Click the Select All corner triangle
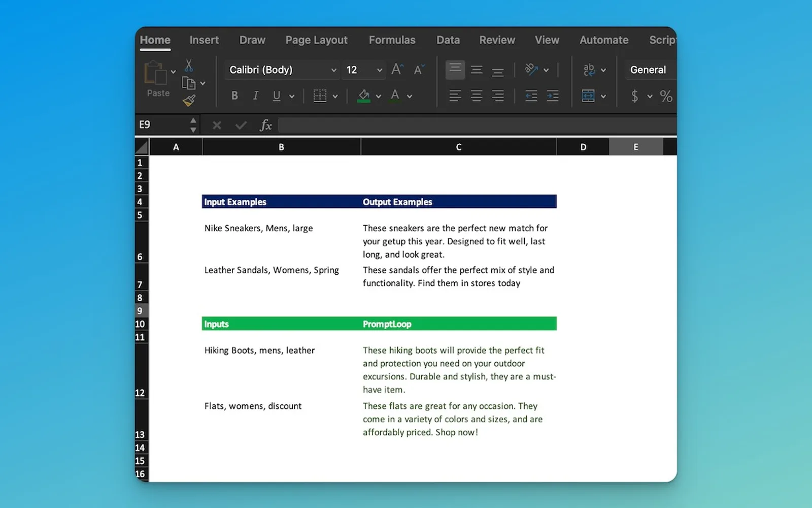The width and height of the screenshot is (812, 508). [x=142, y=147]
